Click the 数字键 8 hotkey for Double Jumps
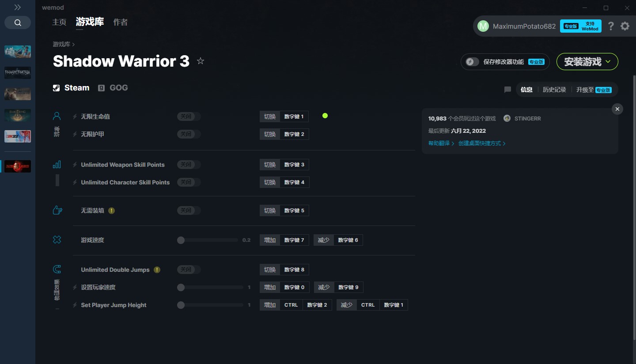The width and height of the screenshot is (636, 364). (294, 270)
